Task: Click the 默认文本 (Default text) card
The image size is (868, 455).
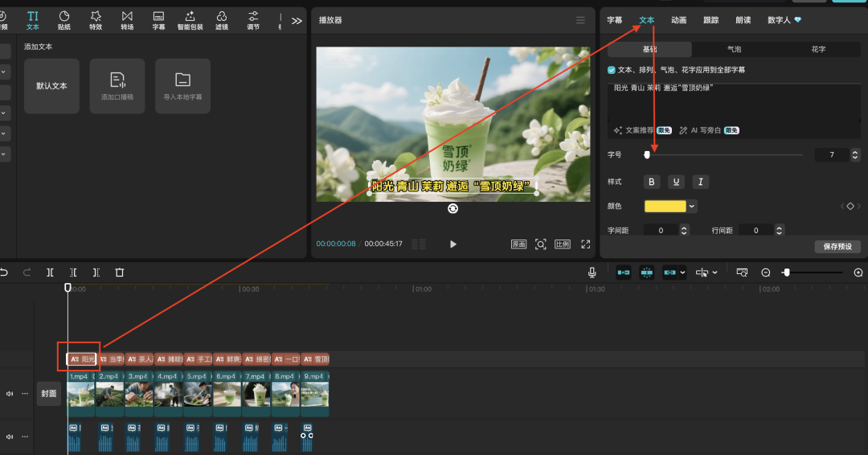Action: coord(51,86)
